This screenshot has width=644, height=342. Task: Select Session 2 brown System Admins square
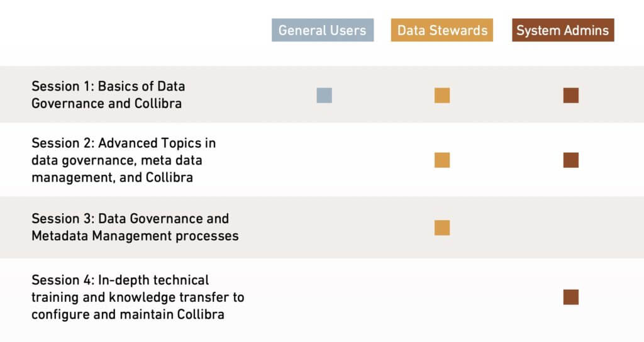tap(571, 160)
